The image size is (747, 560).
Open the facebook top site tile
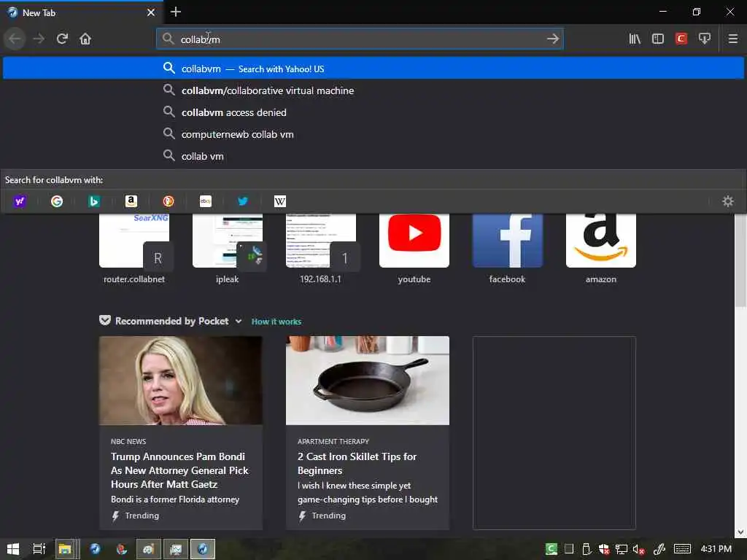coord(508,248)
